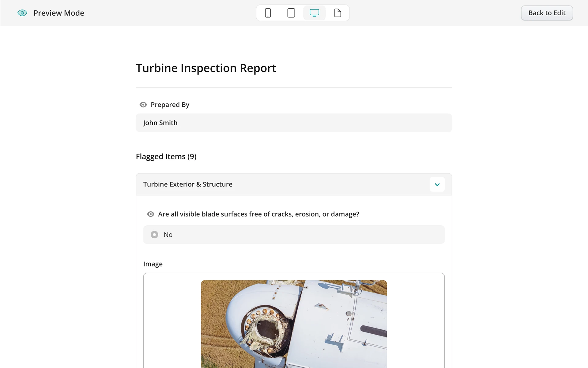The height and width of the screenshot is (368, 588).
Task: Click Turbine Exterior & Structure header
Action: click(188, 184)
